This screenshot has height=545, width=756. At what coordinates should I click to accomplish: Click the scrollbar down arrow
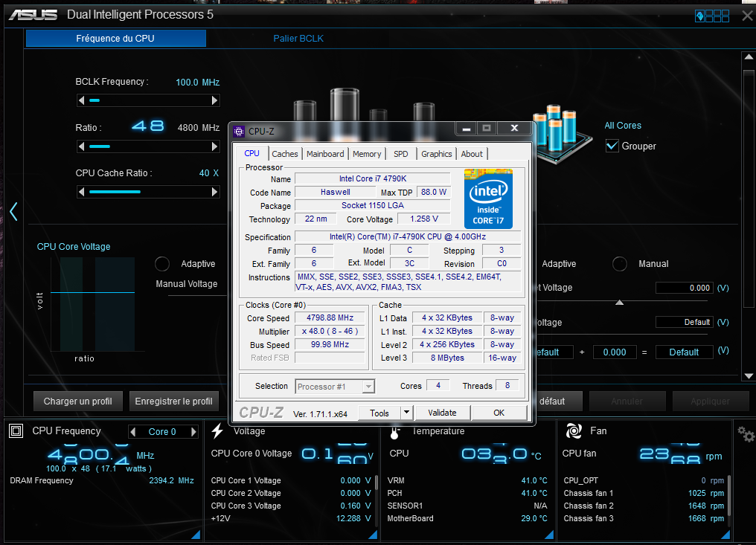tap(749, 376)
